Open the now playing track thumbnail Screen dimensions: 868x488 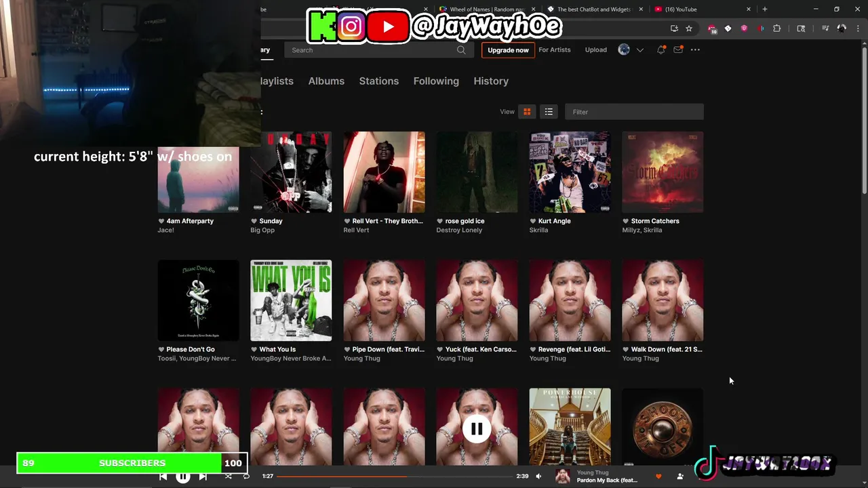562,476
